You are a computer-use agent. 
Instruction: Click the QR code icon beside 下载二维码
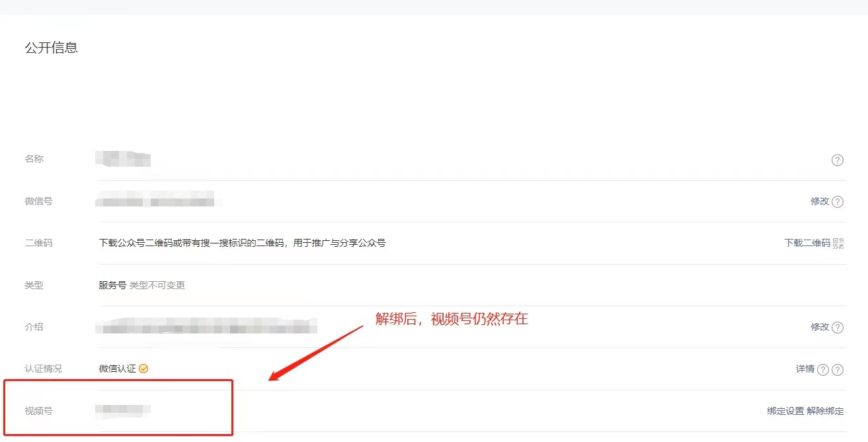tap(839, 243)
